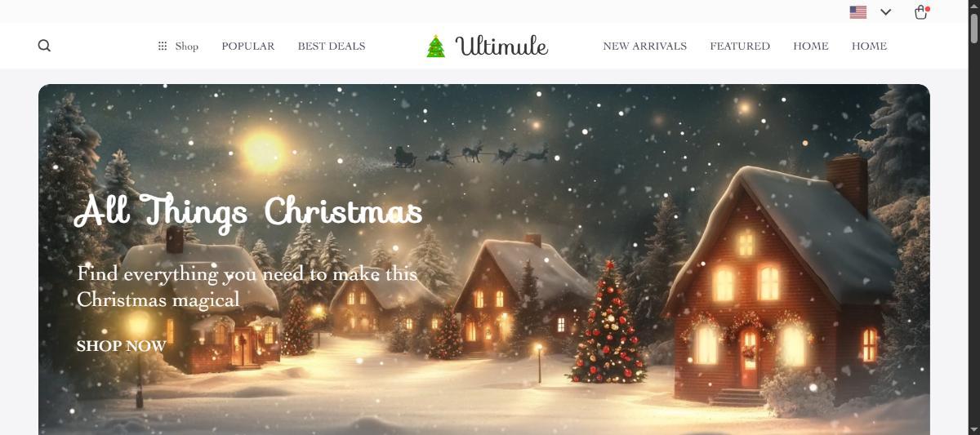Click the vertical scrollbar thumb
Screen dimensions: 980x435
[973, 28]
